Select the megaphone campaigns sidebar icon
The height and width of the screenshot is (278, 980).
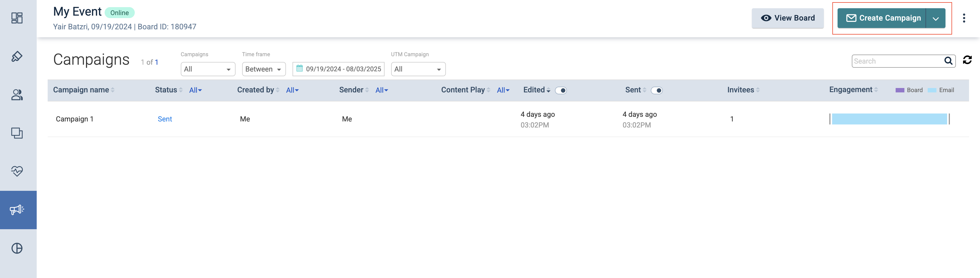(x=17, y=210)
